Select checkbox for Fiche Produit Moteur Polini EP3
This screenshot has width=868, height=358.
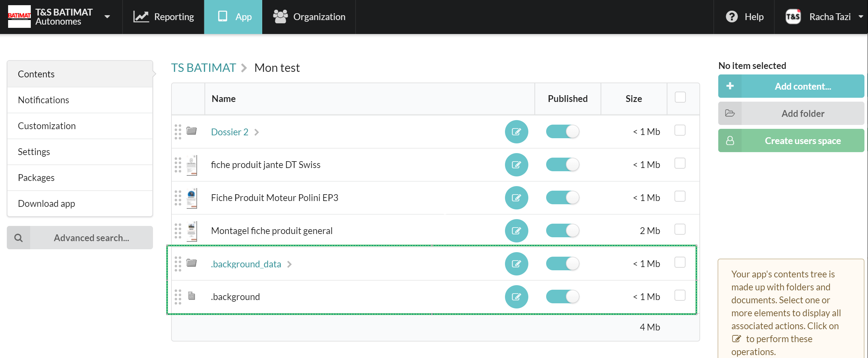[x=680, y=196]
